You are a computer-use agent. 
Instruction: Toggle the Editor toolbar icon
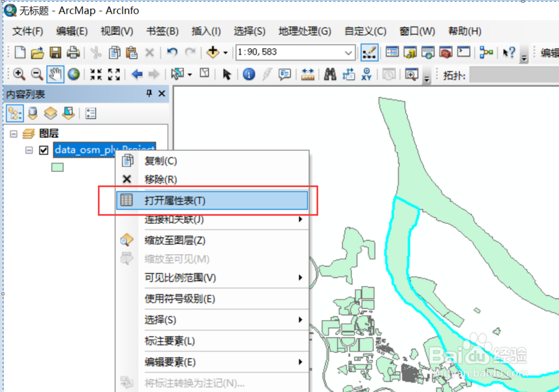369,52
